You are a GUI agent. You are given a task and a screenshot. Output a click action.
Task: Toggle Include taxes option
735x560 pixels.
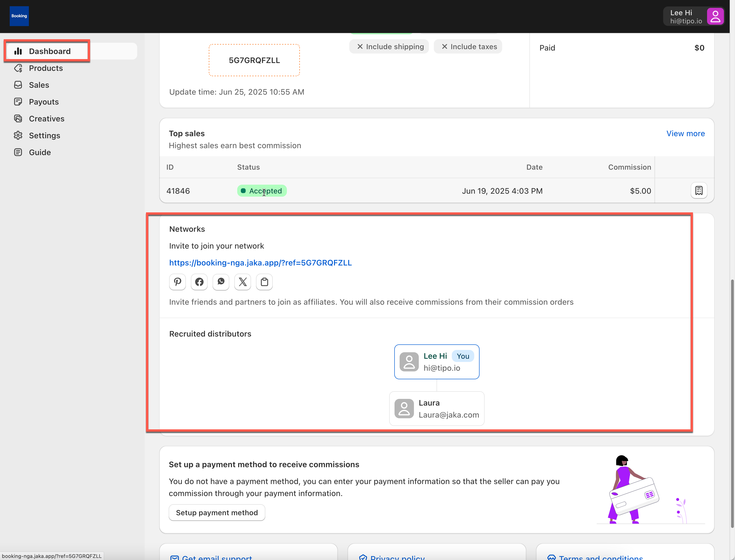(468, 47)
